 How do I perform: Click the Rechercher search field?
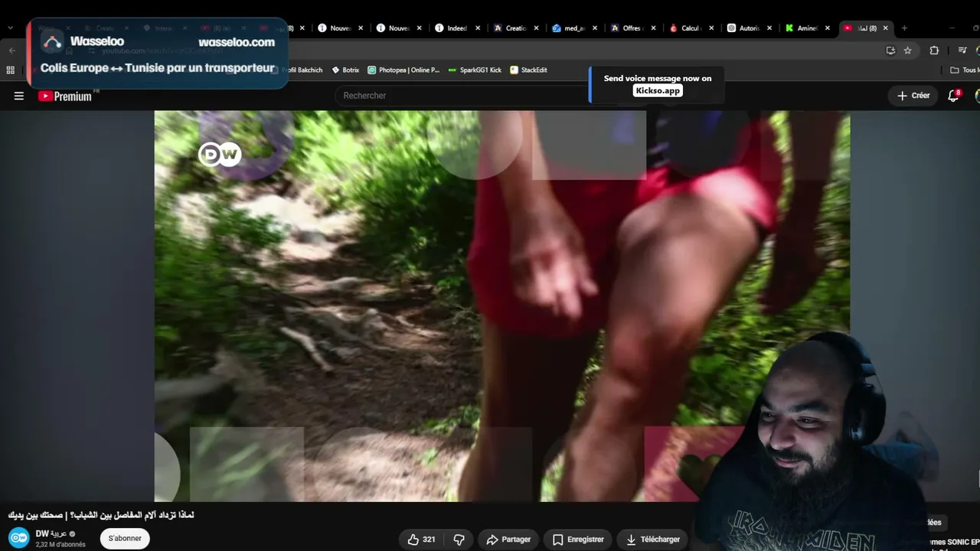coord(461,96)
